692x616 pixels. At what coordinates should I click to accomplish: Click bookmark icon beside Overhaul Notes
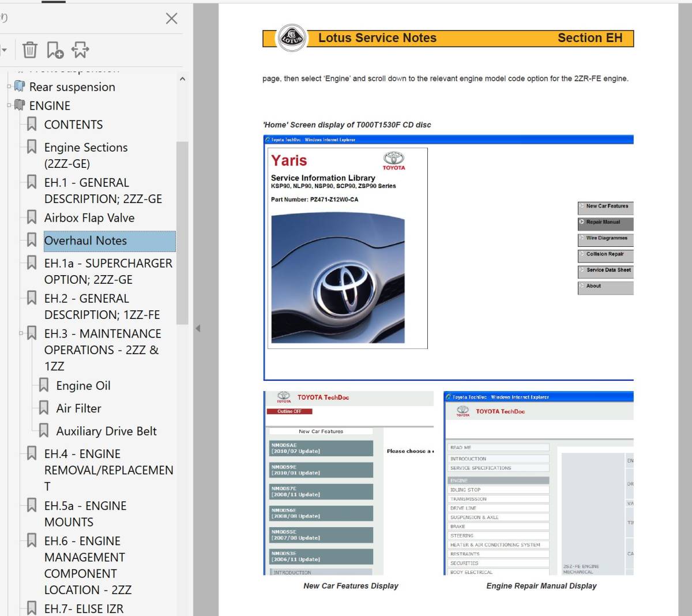[32, 240]
